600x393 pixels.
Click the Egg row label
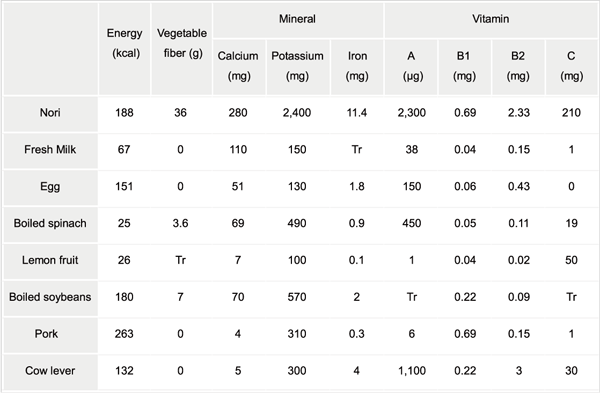coord(50,187)
